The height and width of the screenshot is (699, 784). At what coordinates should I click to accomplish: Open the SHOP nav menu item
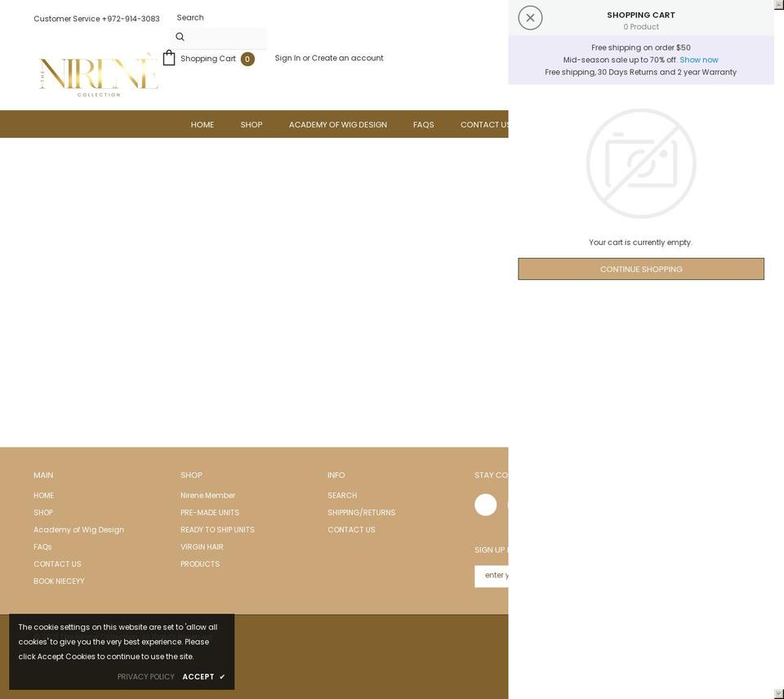252,124
